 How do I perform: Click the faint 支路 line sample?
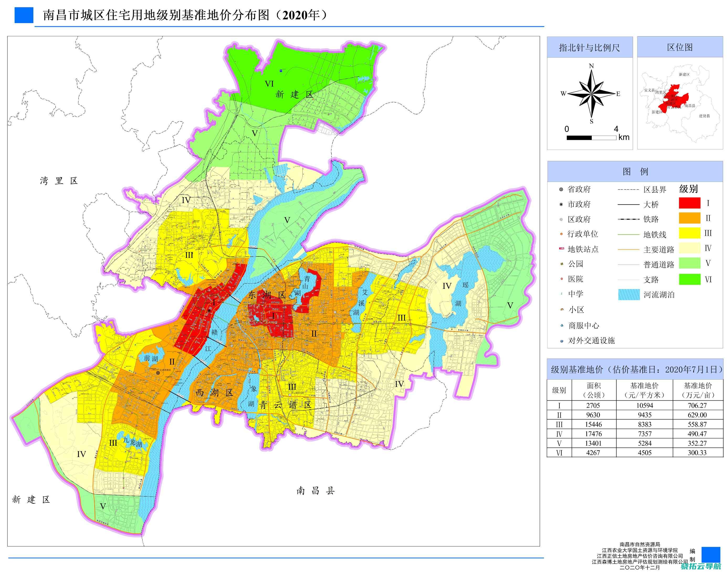tap(628, 280)
